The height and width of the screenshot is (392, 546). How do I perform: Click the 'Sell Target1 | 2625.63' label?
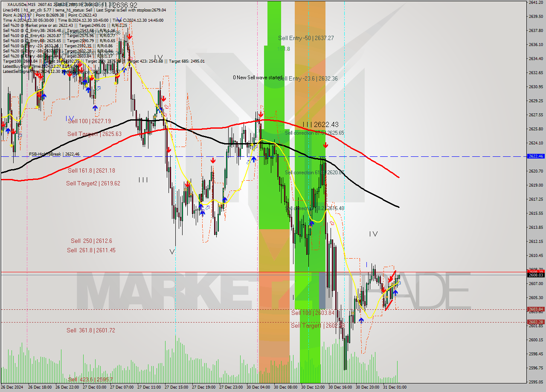pos(94,134)
